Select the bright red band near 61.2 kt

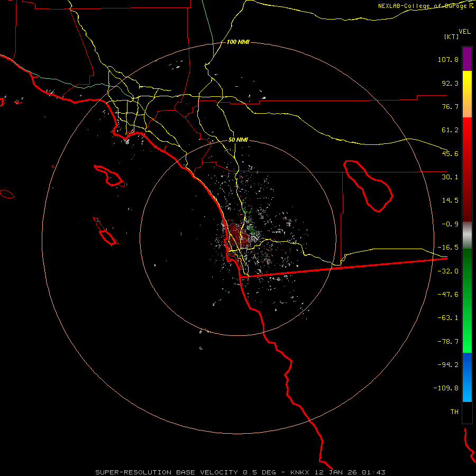coord(467,140)
